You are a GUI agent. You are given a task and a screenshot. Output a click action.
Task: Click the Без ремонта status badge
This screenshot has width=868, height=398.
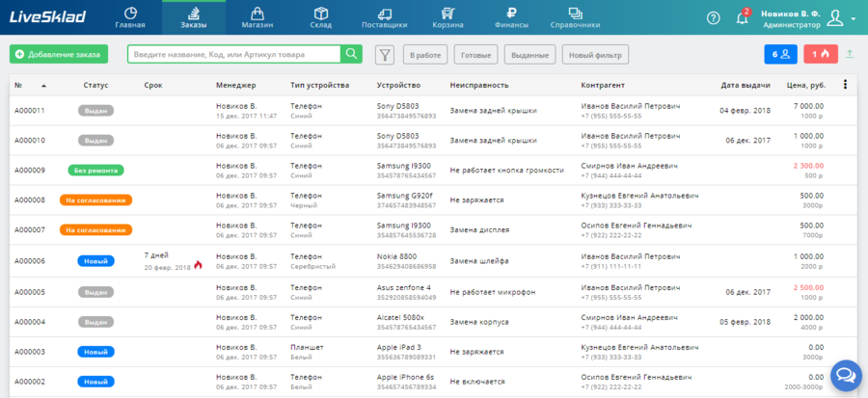click(95, 171)
